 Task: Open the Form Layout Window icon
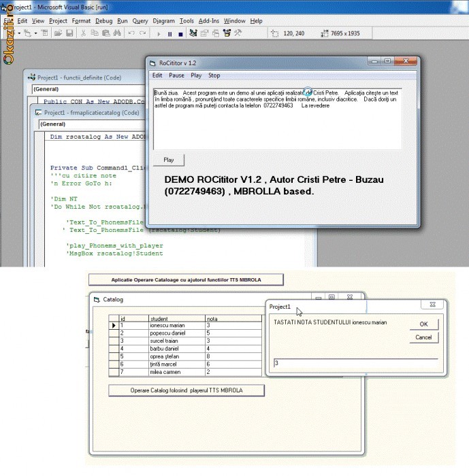(x=216, y=33)
